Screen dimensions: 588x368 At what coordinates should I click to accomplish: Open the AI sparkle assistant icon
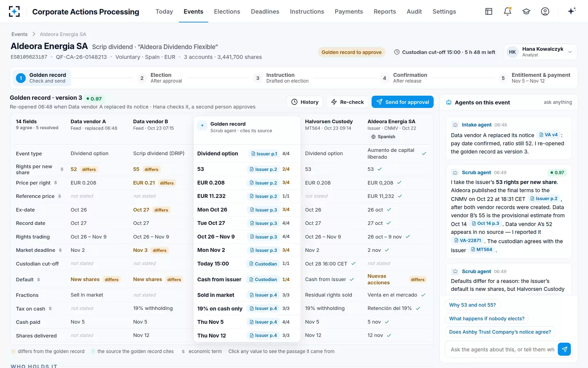[572, 11]
